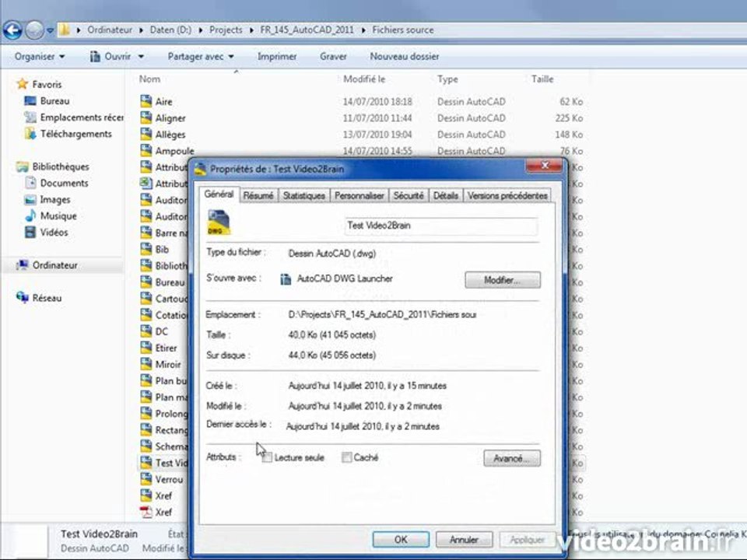Expand the arrow after Fichiers source's parent folder

[x=363, y=30]
